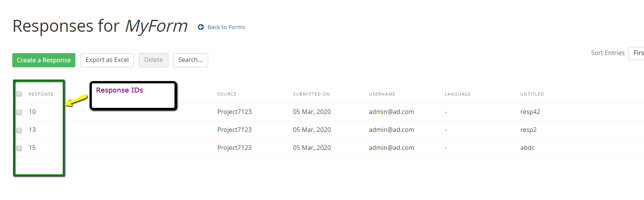Click admin@ad.com in response 10 row
The width and height of the screenshot is (644, 200).
(x=391, y=112)
